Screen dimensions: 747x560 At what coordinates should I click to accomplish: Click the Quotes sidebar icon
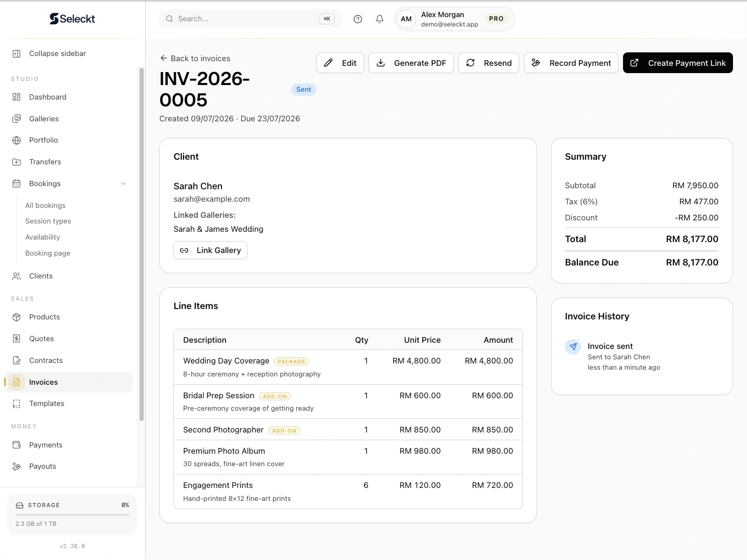[17, 339]
